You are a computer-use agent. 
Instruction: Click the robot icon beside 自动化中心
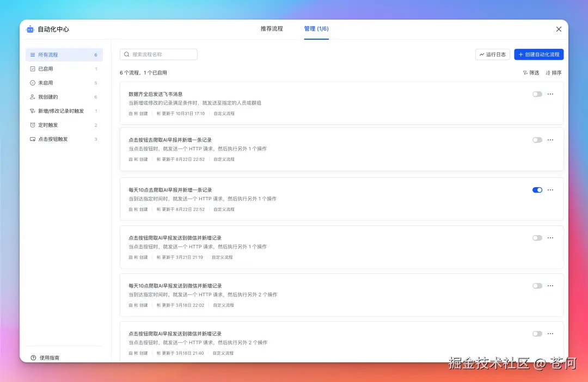click(x=29, y=29)
